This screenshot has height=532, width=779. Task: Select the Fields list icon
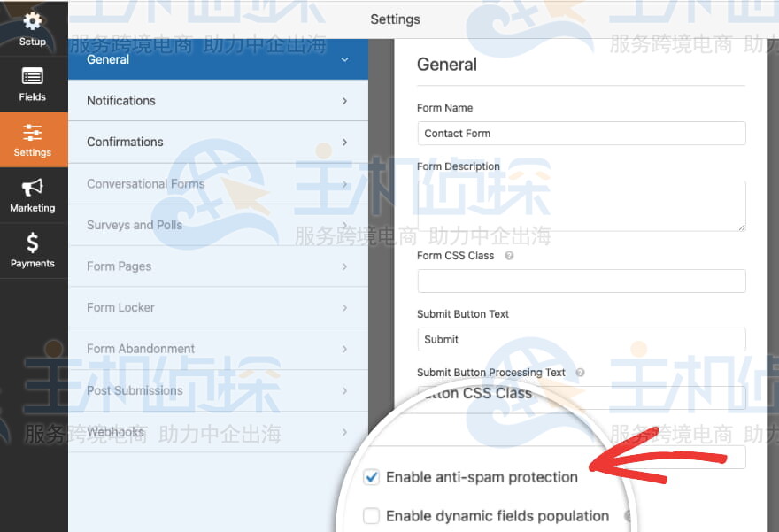point(32,76)
